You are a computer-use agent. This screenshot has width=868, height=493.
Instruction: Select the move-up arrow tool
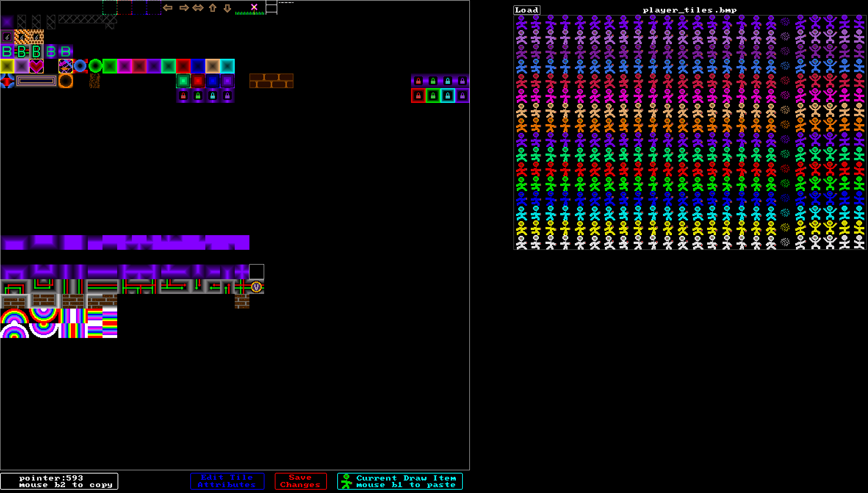[213, 8]
